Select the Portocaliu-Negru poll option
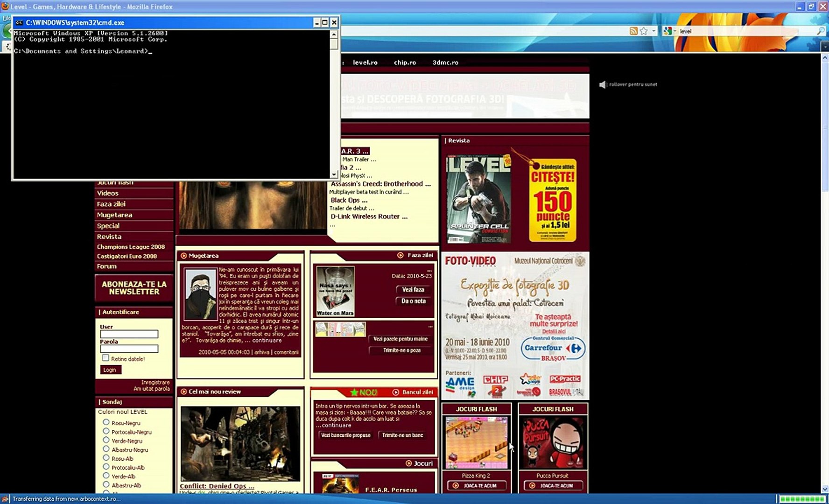The height and width of the screenshot is (504, 829). [106, 431]
